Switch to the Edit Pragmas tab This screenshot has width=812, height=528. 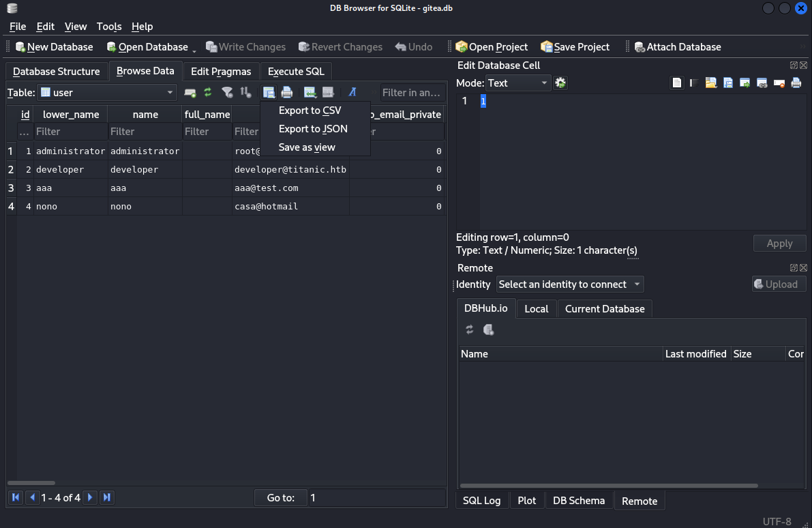[x=221, y=72]
